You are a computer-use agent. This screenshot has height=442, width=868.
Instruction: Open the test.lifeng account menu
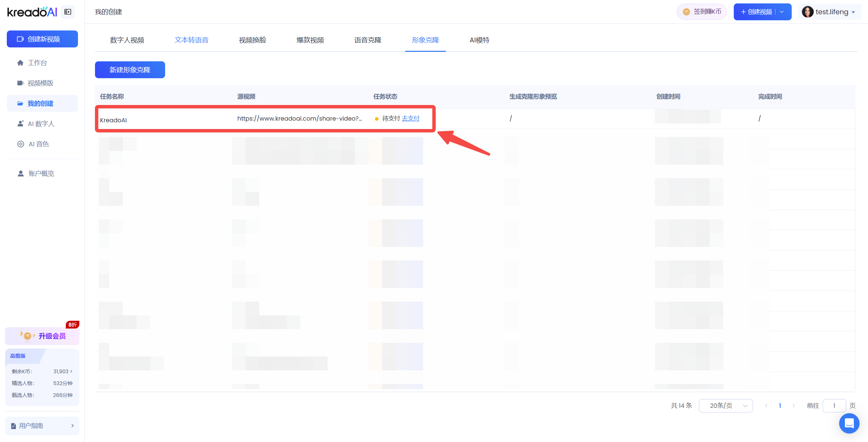(x=829, y=12)
